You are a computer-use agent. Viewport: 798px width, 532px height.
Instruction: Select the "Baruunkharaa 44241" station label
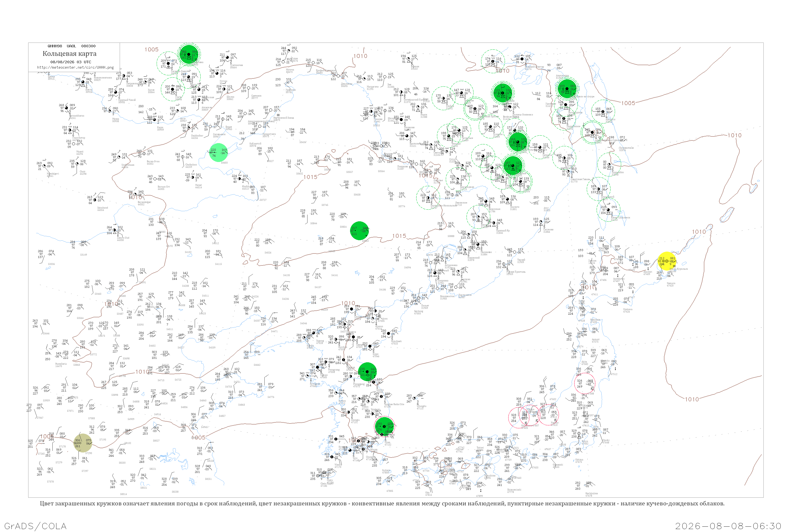pyautogui.click(x=77, y=117)
